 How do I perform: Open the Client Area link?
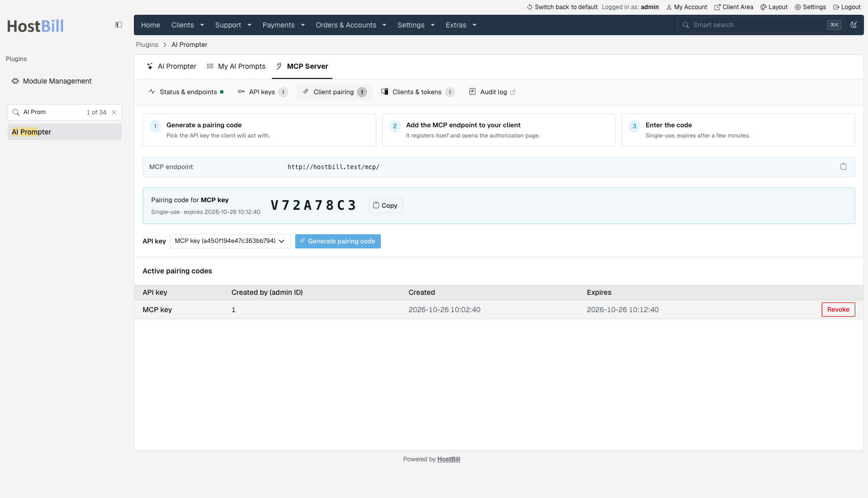(734, 7)
